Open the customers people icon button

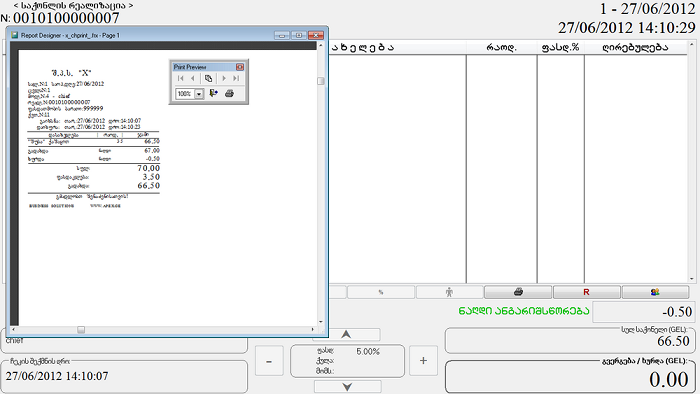[x=655, y=292]
